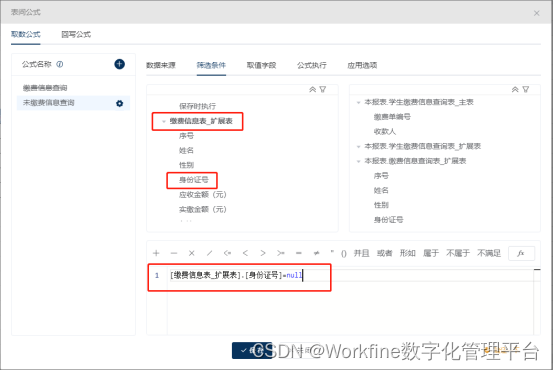Insert the greater-than operator

tap(263, 253)
